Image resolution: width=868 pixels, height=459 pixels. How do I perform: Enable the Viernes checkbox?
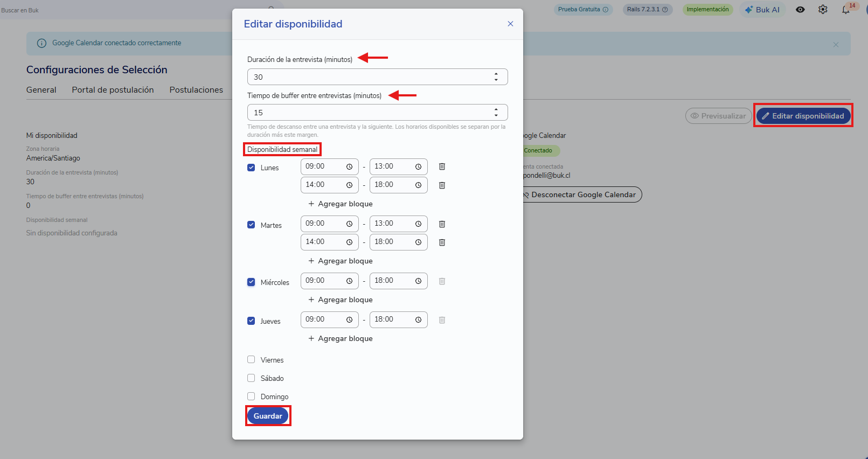pyautogui.click(x=251, y=359)
